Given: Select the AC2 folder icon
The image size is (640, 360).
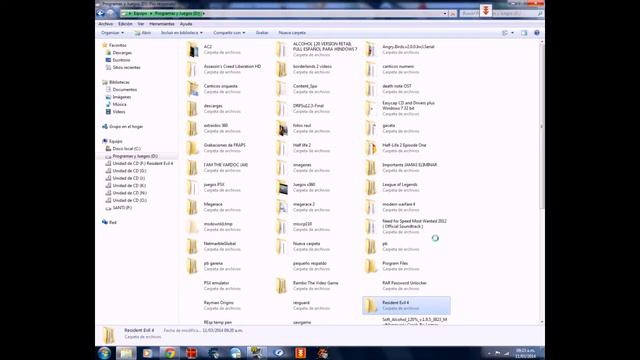Looking at the screenshot, I should (193, 49).
